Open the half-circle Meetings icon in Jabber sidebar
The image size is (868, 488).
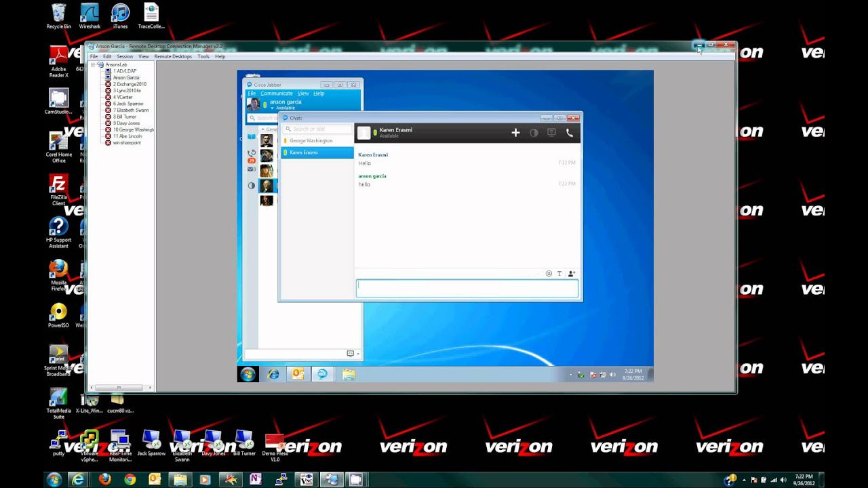click(252, 186)
